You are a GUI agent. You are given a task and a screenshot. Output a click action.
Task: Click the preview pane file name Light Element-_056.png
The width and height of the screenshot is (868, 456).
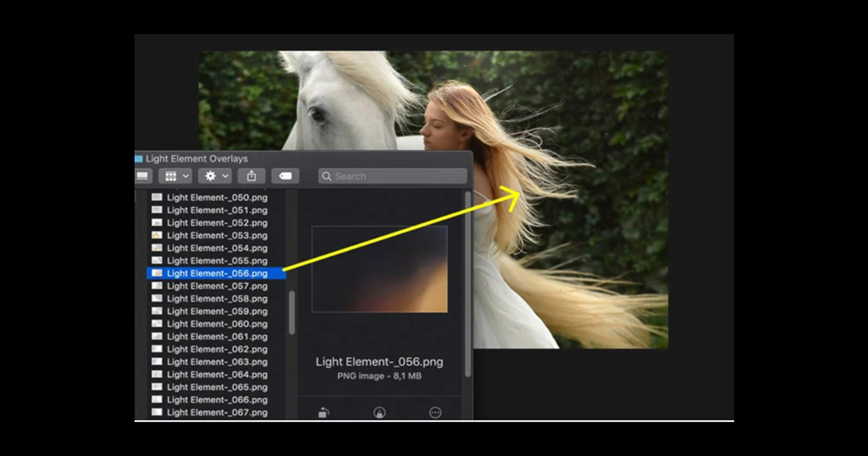point(379,361)
